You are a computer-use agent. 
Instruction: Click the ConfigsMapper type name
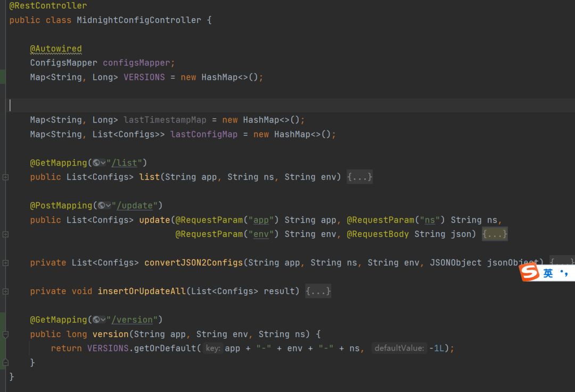(64, 63)
